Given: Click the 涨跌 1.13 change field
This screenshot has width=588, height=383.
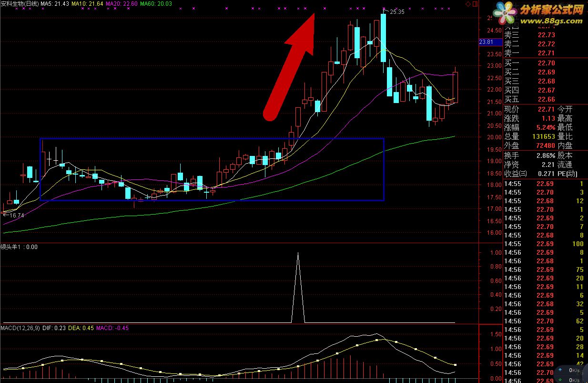Looking at the screenshot, I should tap(530, 118).
